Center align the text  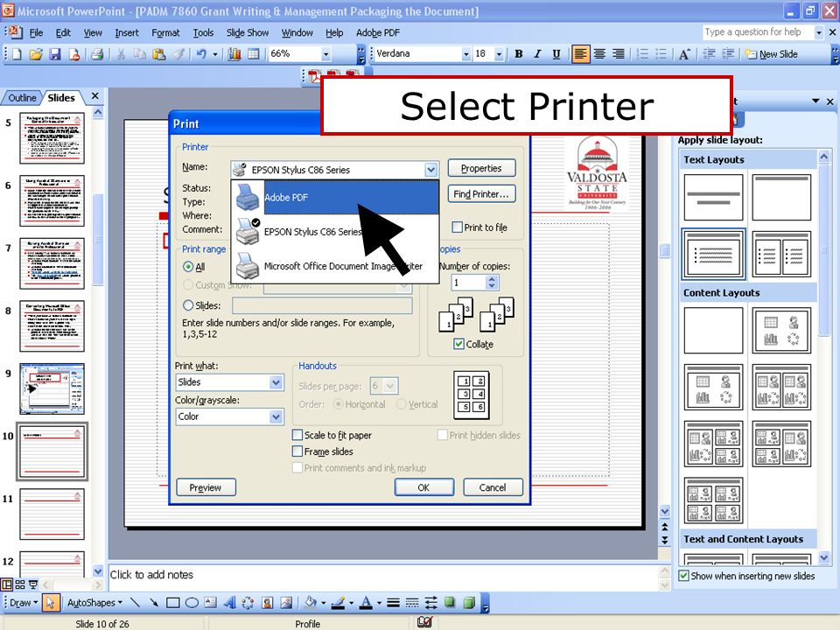click(x=599, y=54)
